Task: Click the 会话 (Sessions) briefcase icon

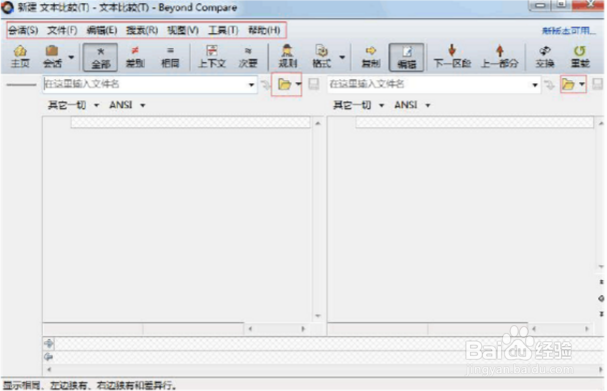Action: tap(52, 57)
